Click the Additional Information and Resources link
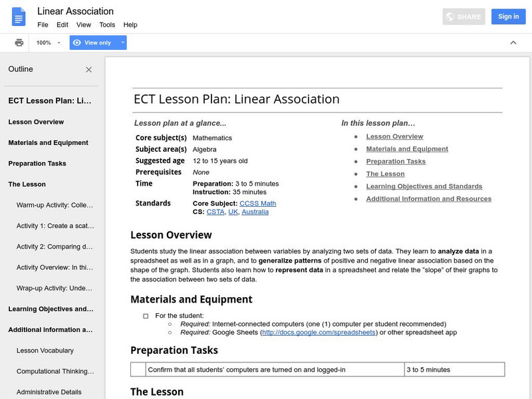Viewport: 532px width, 399px height. (428, 199)
